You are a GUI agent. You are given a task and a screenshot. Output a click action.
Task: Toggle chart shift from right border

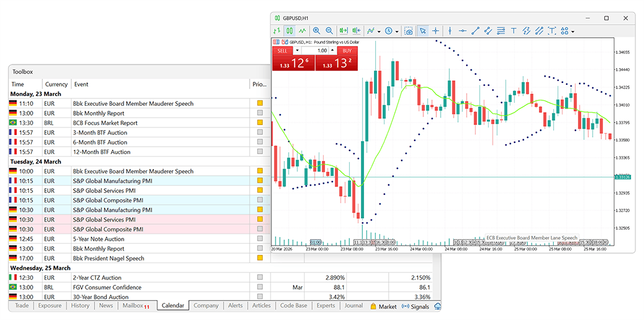[356, 31]
